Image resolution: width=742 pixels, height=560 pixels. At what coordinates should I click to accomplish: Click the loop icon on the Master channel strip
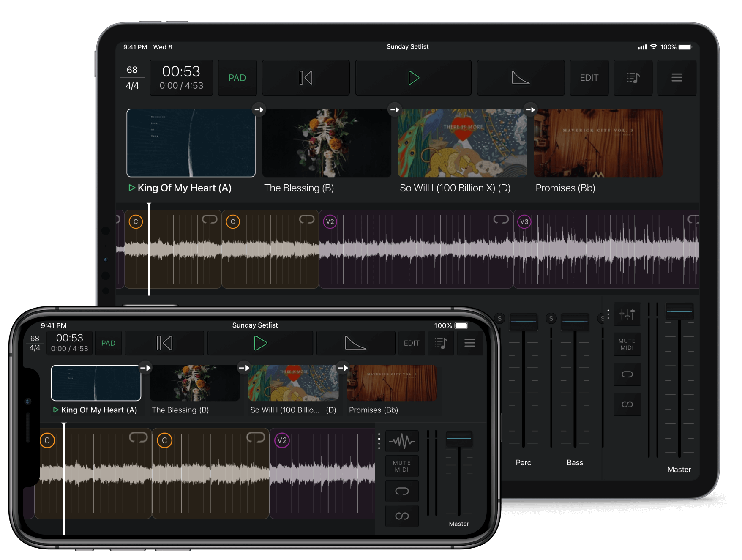(627, 374)
